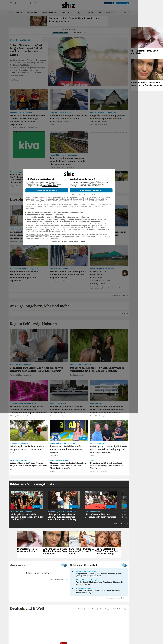The image size is (163, 644).
Task: Advance gallery carousel with the blue next arrow
Action: coord(125,506)
